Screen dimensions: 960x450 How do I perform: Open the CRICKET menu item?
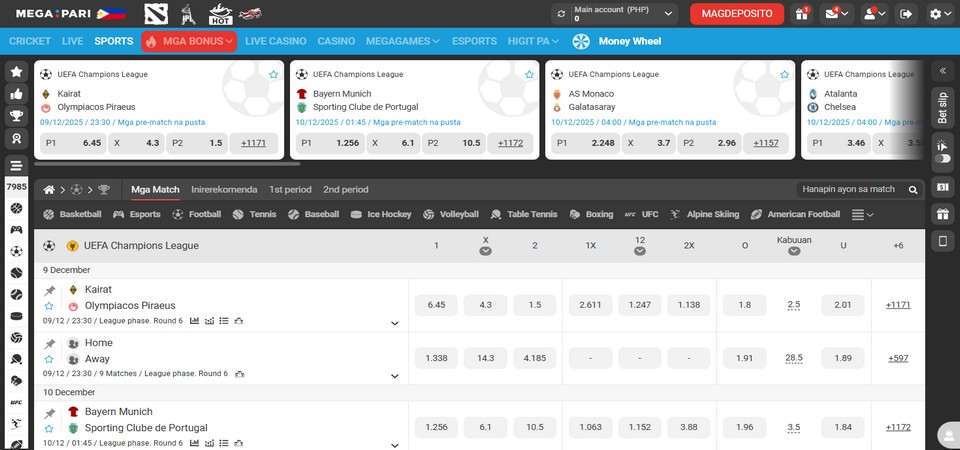[30, 41]
